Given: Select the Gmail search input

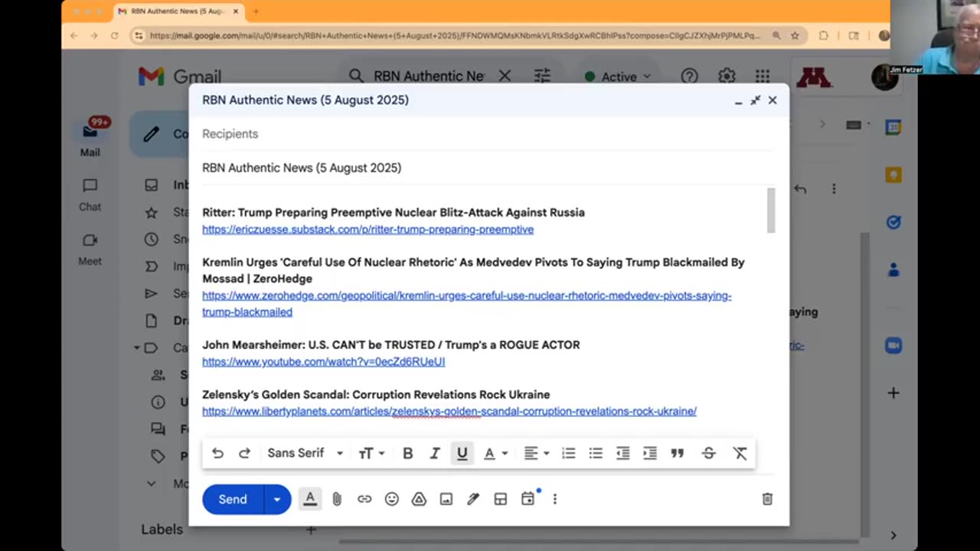Looking at the screenshot, I should tap(429, 76).
